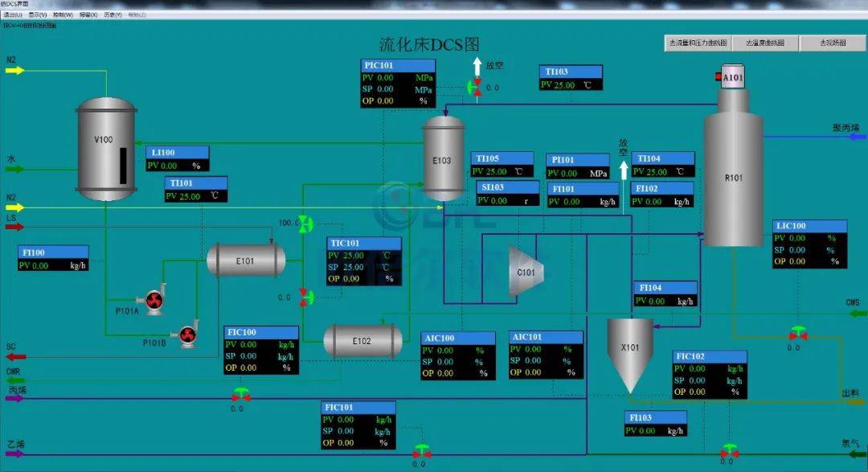
Task: Click the 去温度曲线图 button
Action: pyautogui.click(x=764, y=43)
